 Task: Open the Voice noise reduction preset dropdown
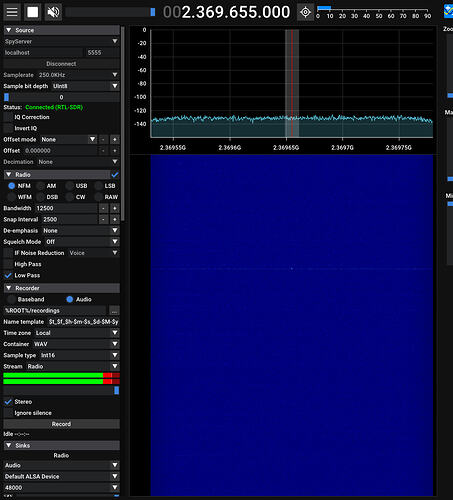[93, 253]
